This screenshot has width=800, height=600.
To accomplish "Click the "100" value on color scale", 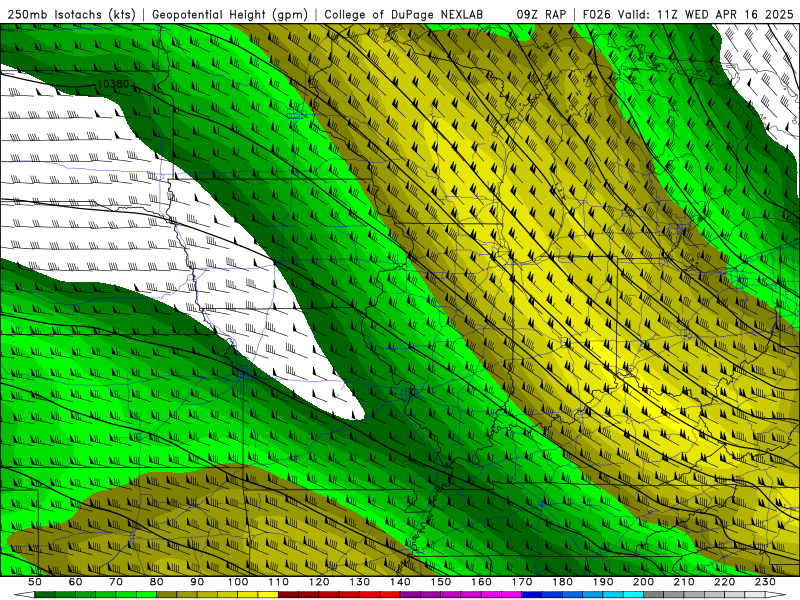I will coord(238,582).
